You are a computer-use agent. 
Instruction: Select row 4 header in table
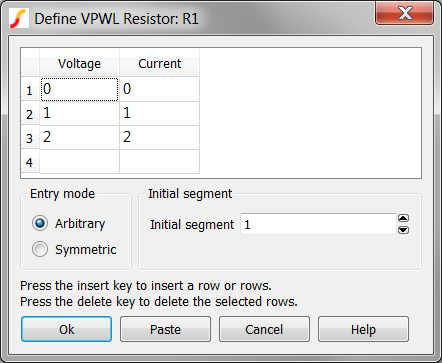pyautogui.click(x=30, y=162)
